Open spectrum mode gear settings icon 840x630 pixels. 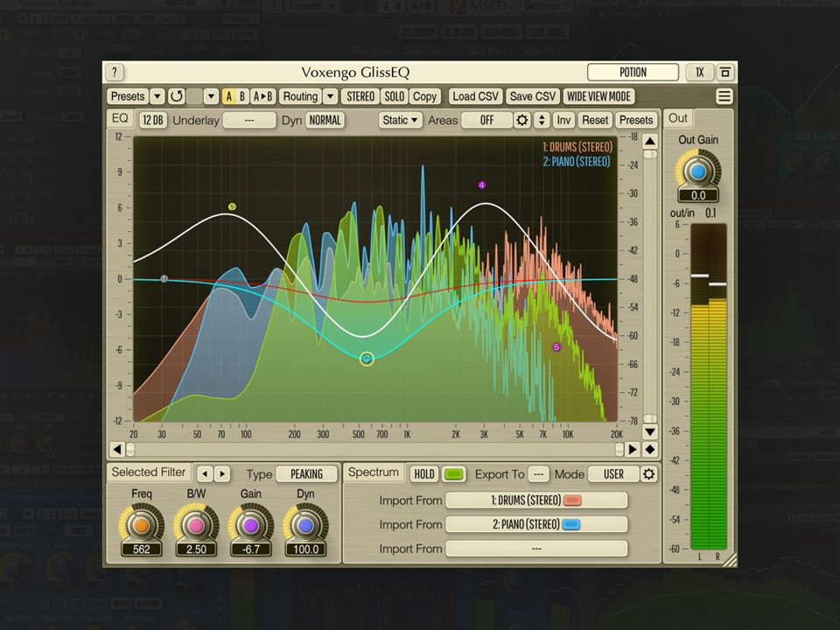click(648, 474)
